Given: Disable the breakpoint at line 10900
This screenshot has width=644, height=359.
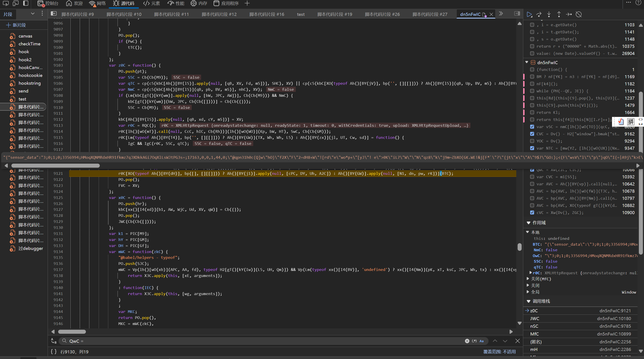Looking at the screenshot, I should pos(532,213).
